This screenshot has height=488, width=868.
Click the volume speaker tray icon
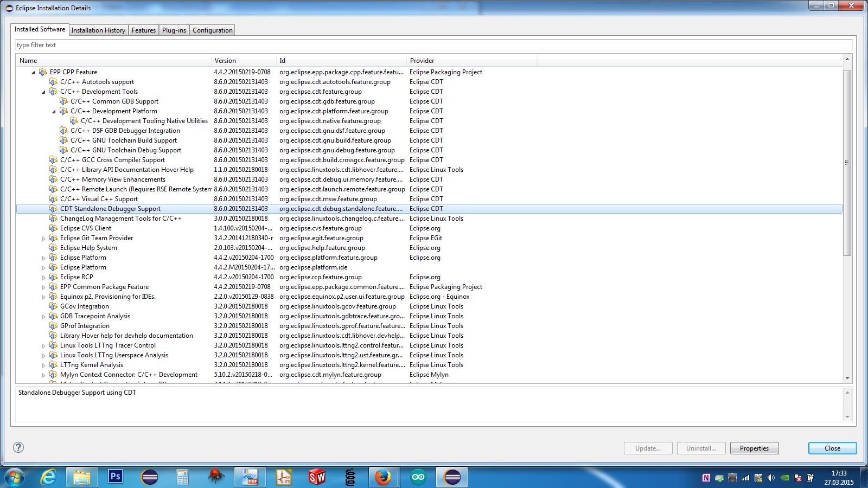[771, 478]
